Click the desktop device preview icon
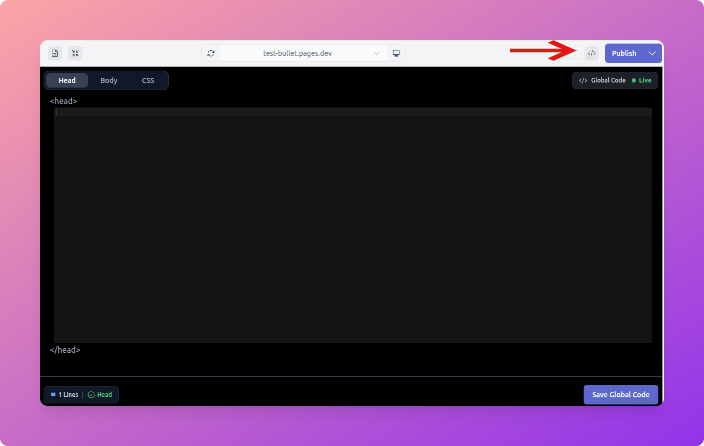Screen dimensions: 704x446 click(396, 53)
